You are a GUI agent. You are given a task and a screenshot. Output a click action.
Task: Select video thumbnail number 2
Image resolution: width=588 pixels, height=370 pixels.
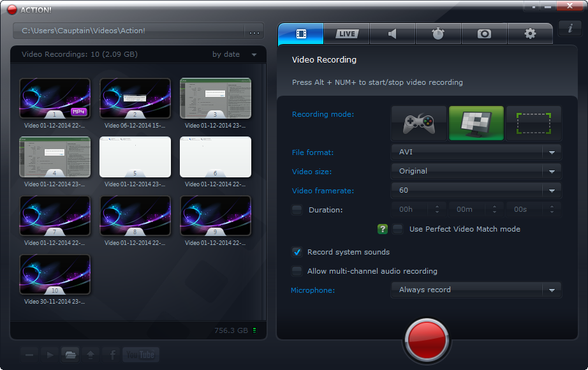click(135, 98)
